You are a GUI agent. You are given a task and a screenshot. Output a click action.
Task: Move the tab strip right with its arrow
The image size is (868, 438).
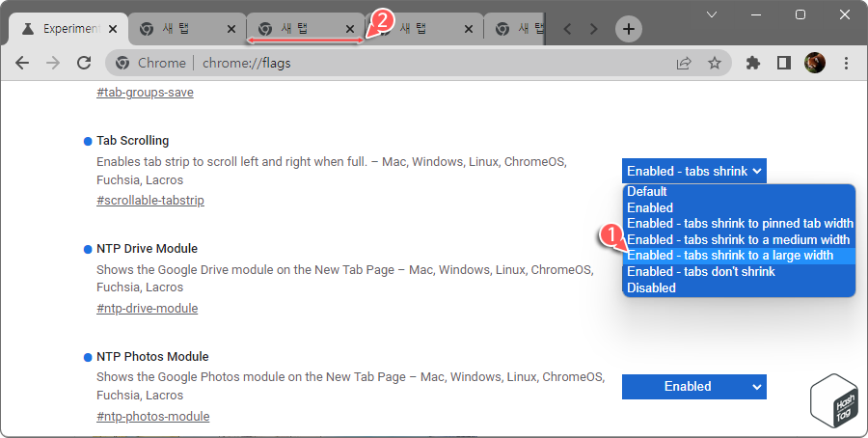[593, 29]
